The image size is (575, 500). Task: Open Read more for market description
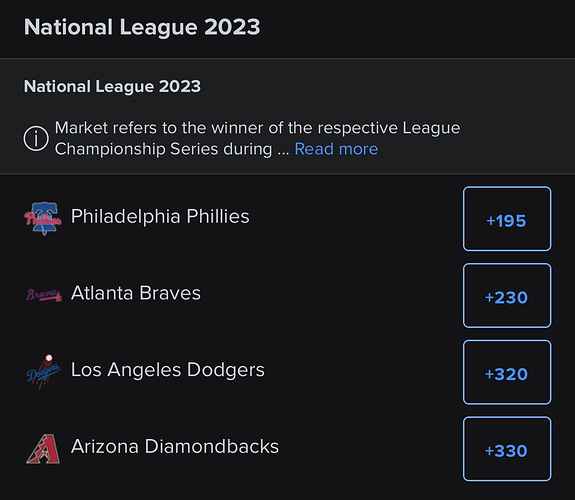click(x=336, y=149)
